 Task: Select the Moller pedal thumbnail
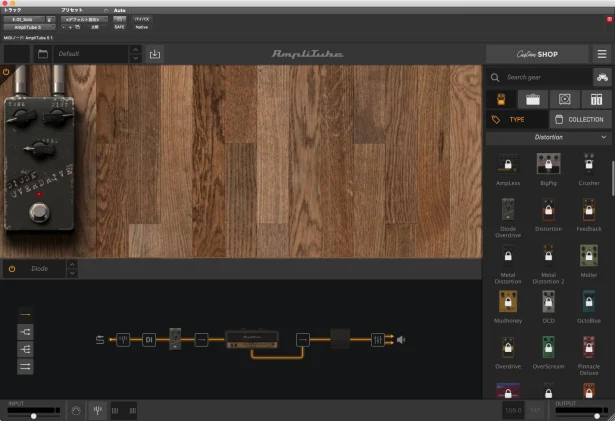click(589, 256)
